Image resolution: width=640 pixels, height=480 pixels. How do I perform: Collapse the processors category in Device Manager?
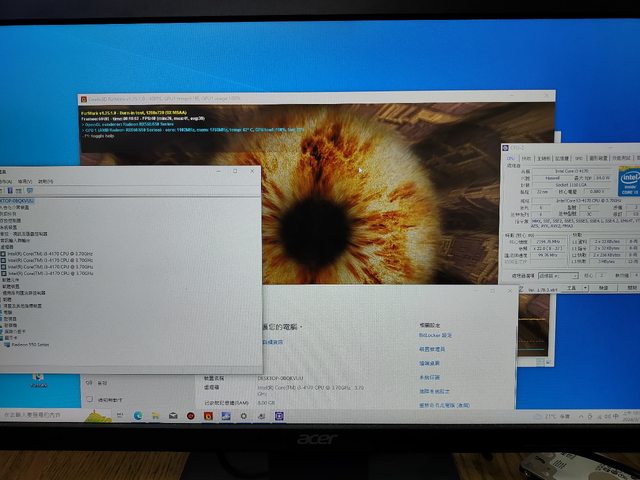click(x=3, y=247)
